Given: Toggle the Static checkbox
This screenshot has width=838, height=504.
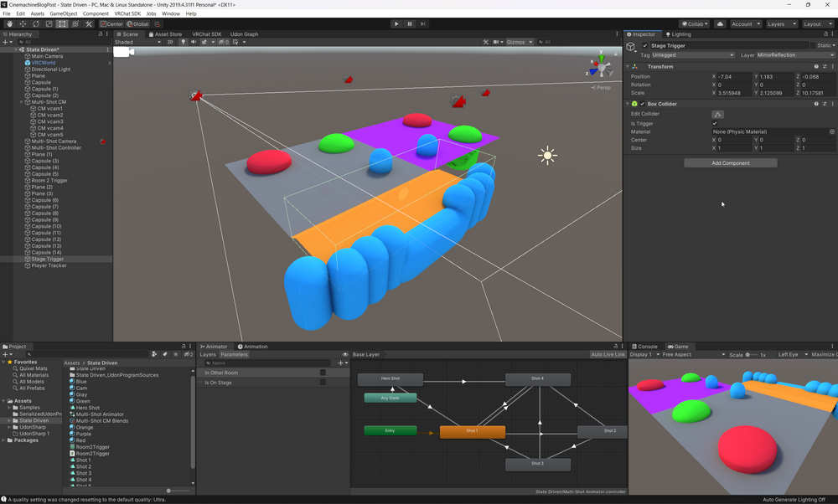Looking at the screenshot, I should tap(810, 45).
